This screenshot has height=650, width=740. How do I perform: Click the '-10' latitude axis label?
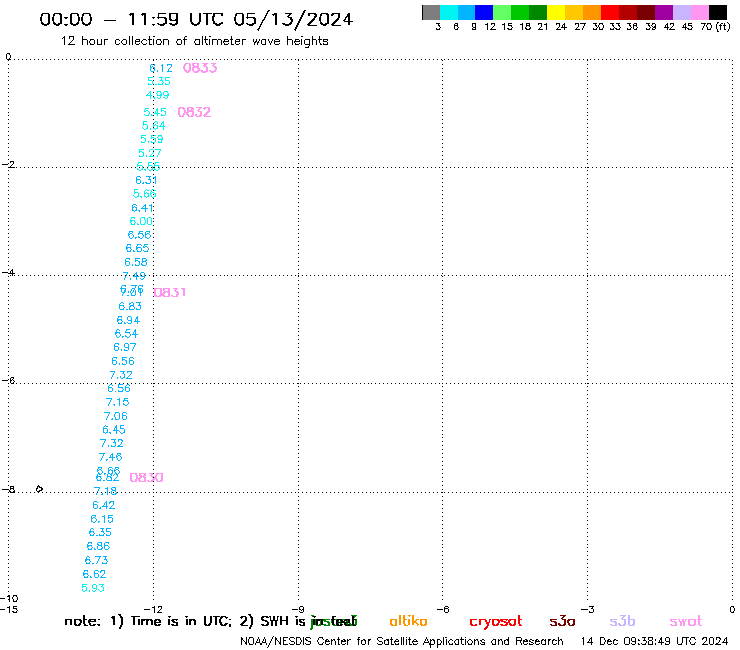click(x=9, y=599)
